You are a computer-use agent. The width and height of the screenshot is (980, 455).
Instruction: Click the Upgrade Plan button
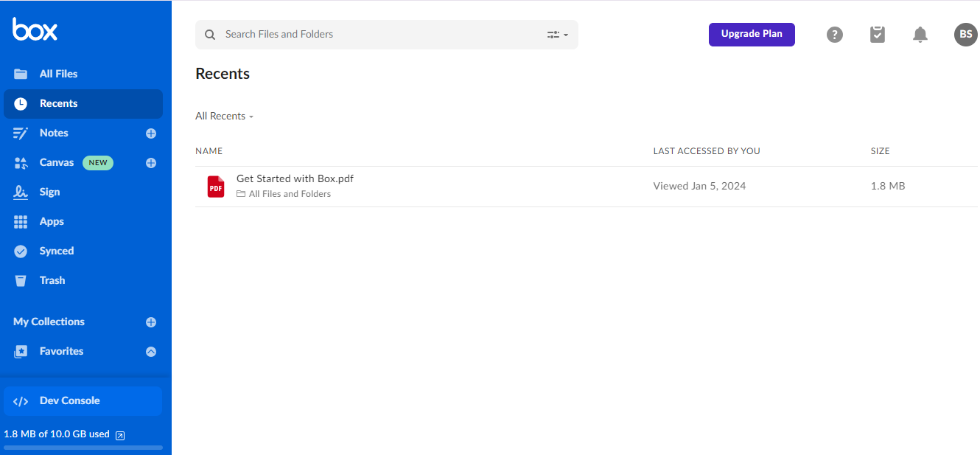click(752, 34)
